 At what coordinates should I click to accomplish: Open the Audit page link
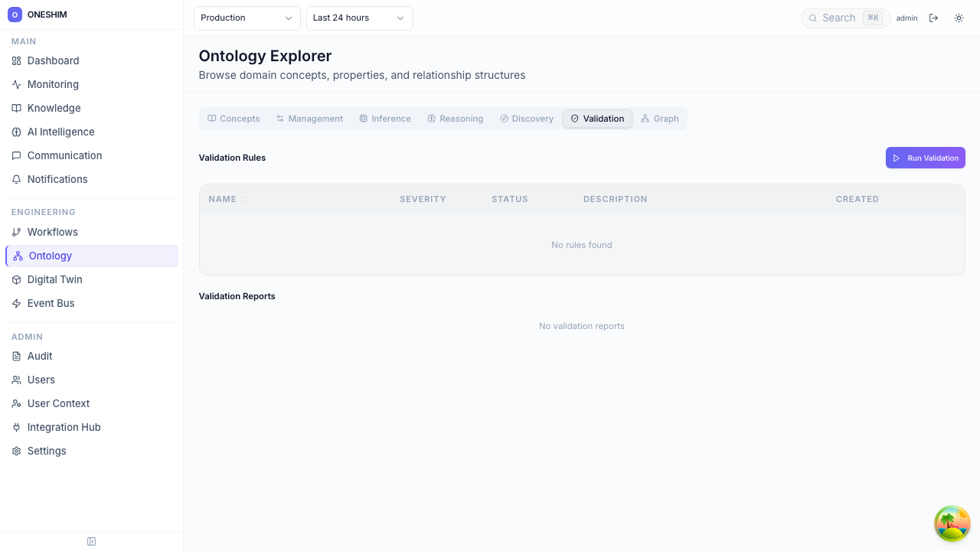click(40, 357)
